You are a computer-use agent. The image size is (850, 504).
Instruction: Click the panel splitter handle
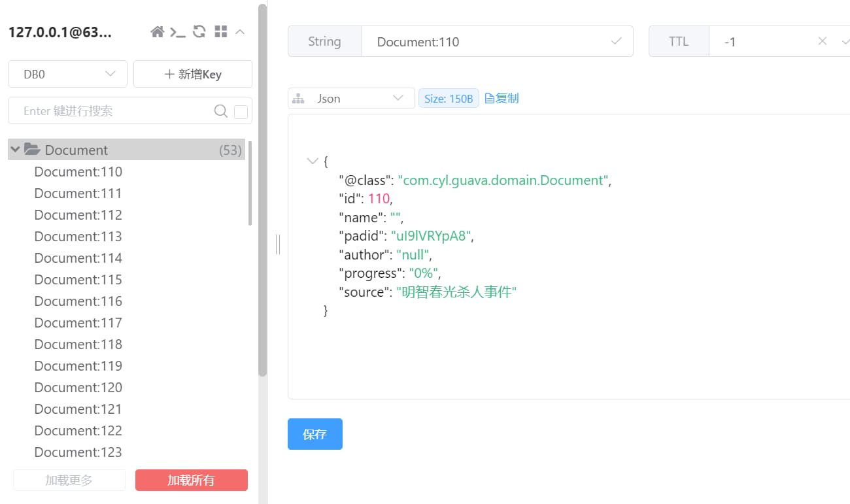(x=278, y=244)
